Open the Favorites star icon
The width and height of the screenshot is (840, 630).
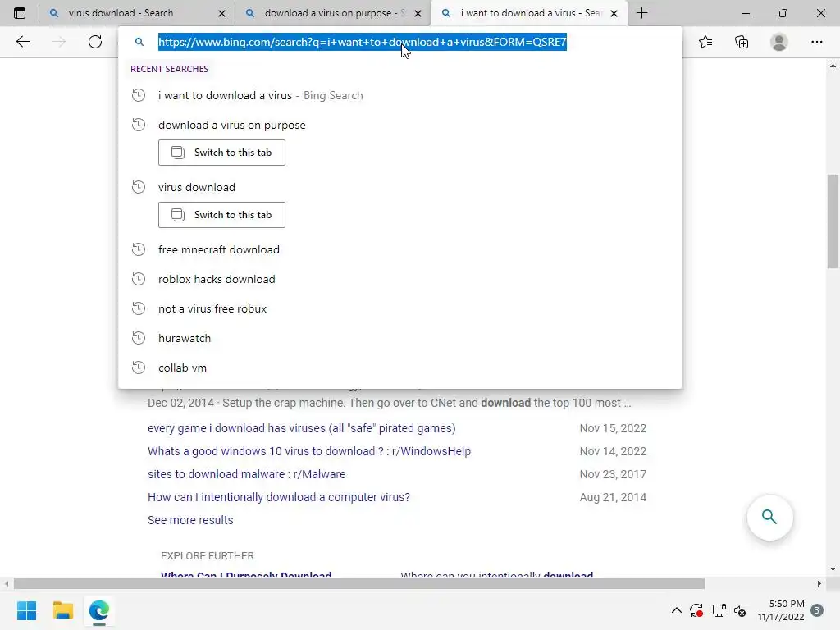pyautogui.click(x=705, y=42)
